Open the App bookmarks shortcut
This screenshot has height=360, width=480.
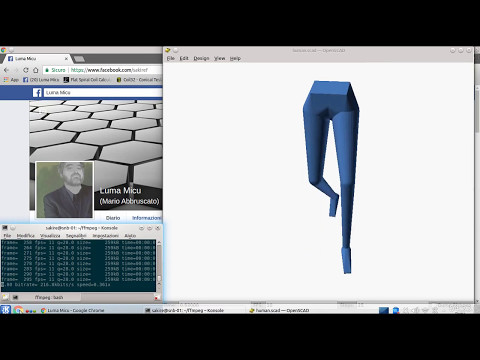[11, 80]
